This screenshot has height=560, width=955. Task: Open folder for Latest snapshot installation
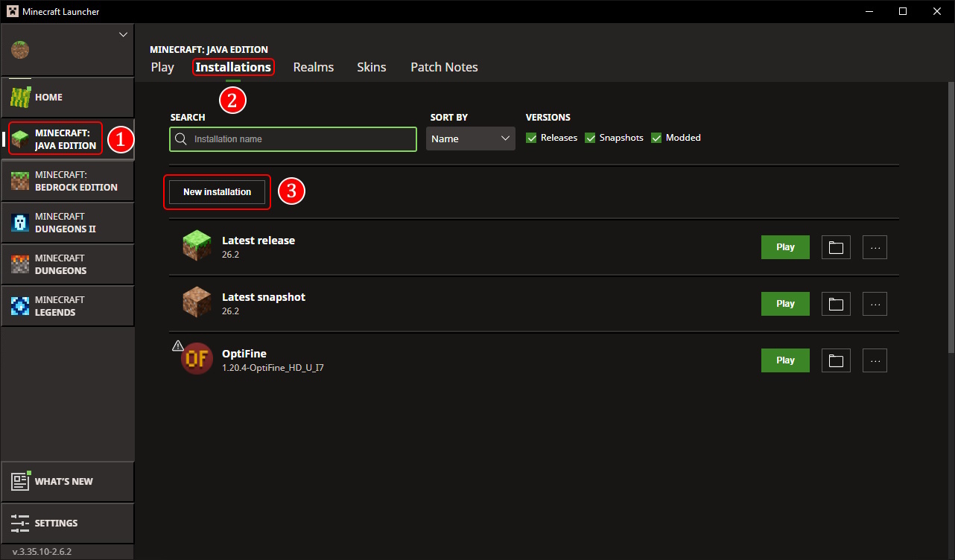tap(836, 304)
